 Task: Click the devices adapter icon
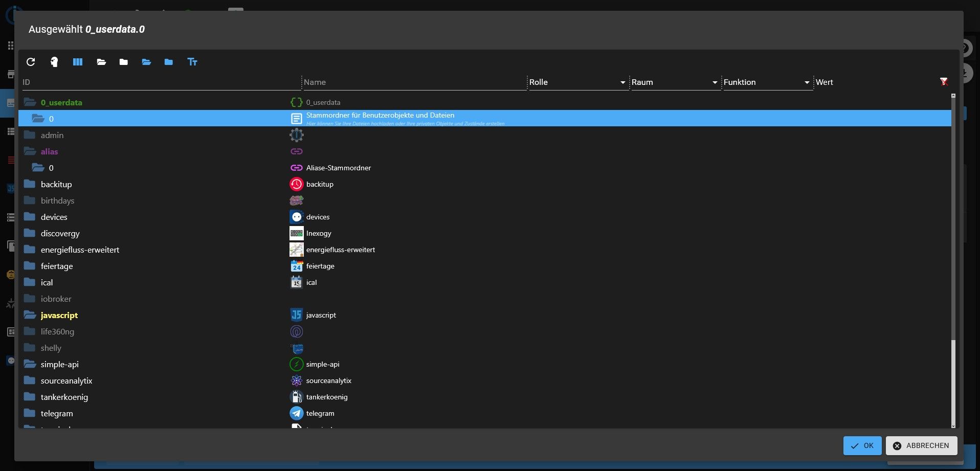click(x=297, y=217)
